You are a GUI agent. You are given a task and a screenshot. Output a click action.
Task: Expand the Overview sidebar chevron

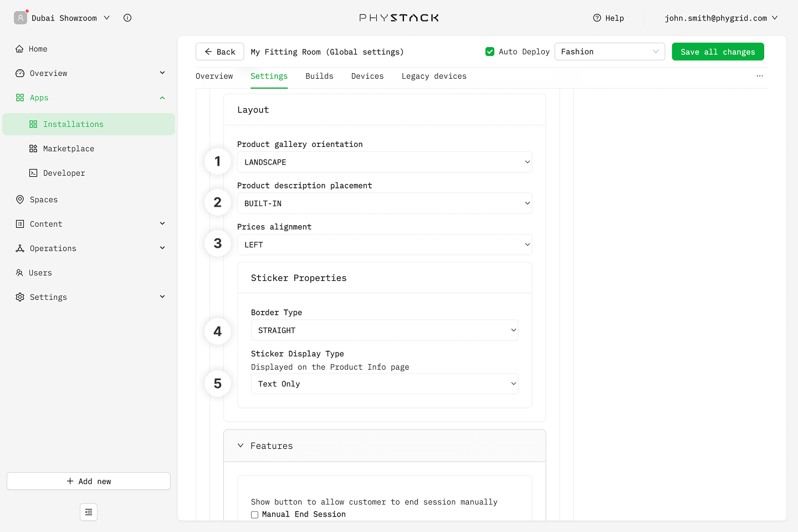point(162,73)
